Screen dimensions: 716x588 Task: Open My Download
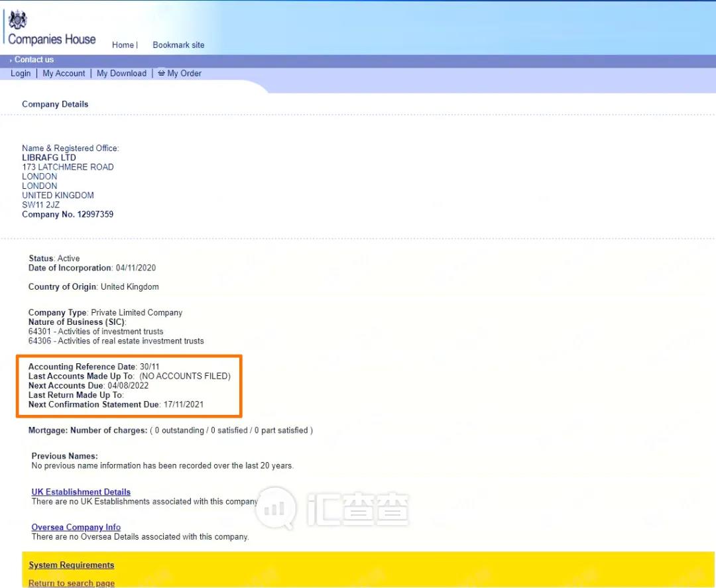(121, 73)
